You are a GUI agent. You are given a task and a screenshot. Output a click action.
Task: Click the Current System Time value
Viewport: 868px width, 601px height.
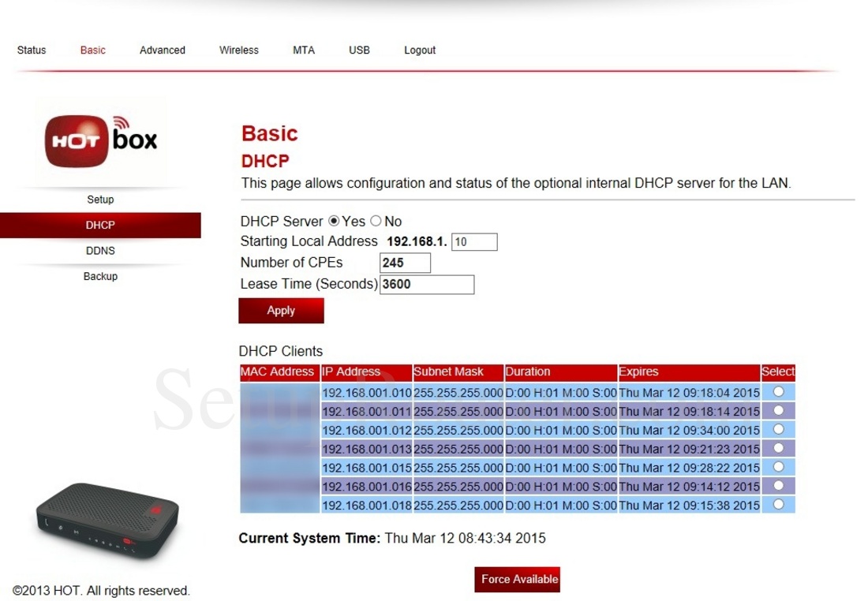pyautogui.click(x=465, y=539)
